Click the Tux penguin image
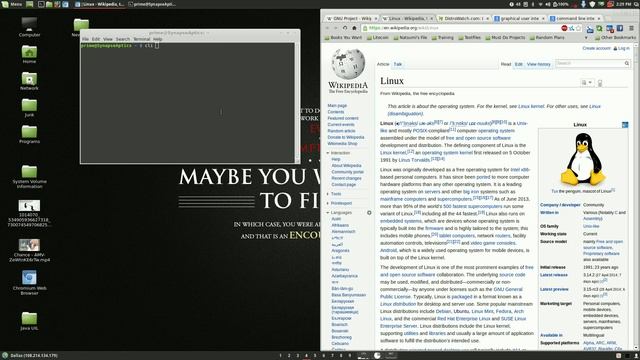 (x=583, y=159)
